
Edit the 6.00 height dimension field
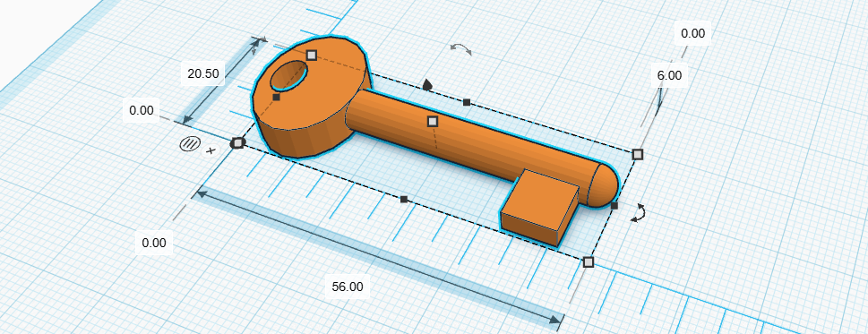669,76
